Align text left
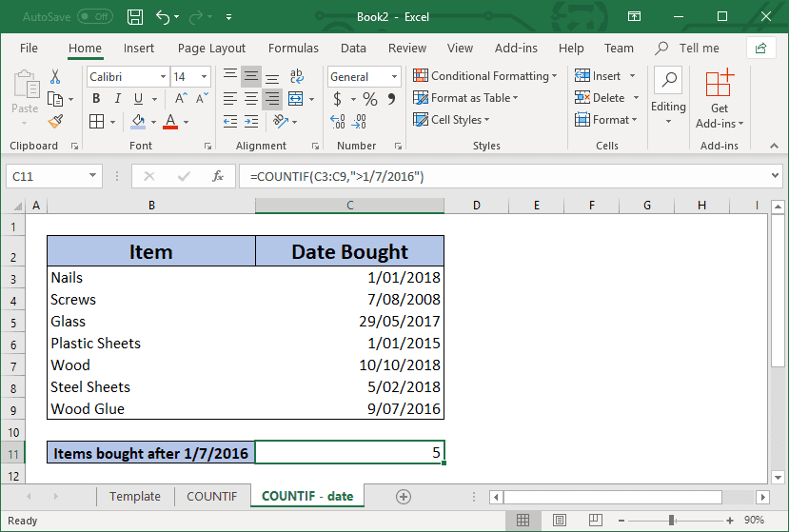This screenshot has width=789, height=532. pos(230,99)
